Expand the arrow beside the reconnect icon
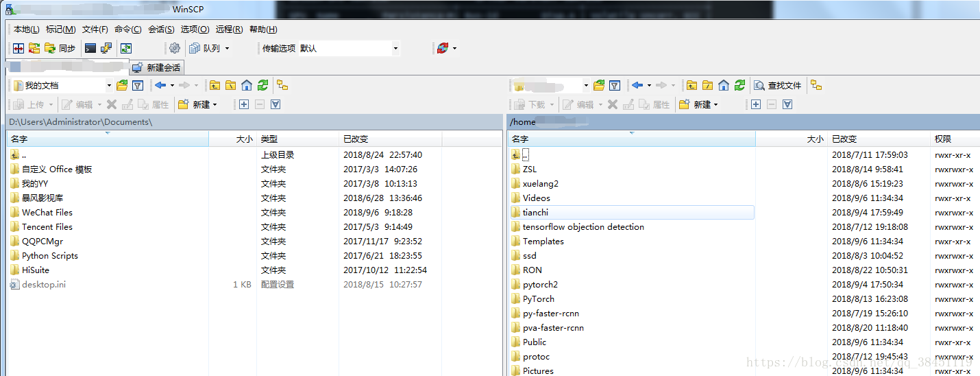The height and width of the screenshot is (376, 980). 454,48
